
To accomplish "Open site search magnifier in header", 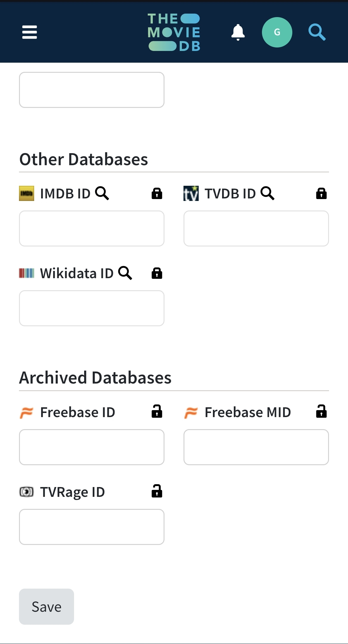I will tap(317, 32).
